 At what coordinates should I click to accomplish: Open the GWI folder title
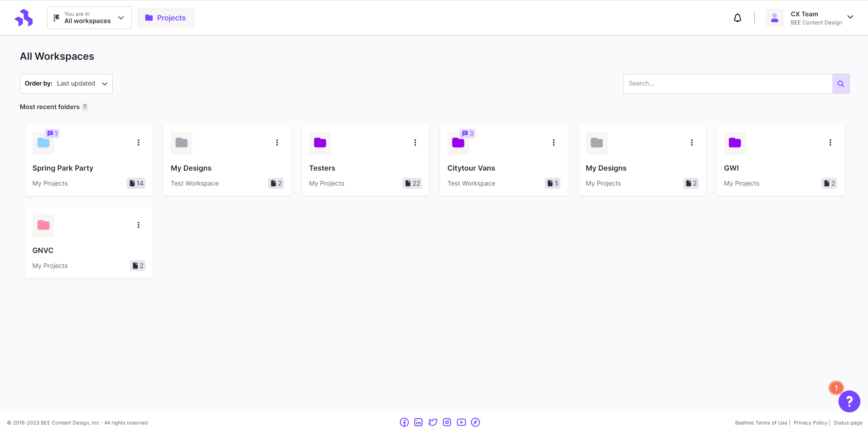[x=732, y=168]
